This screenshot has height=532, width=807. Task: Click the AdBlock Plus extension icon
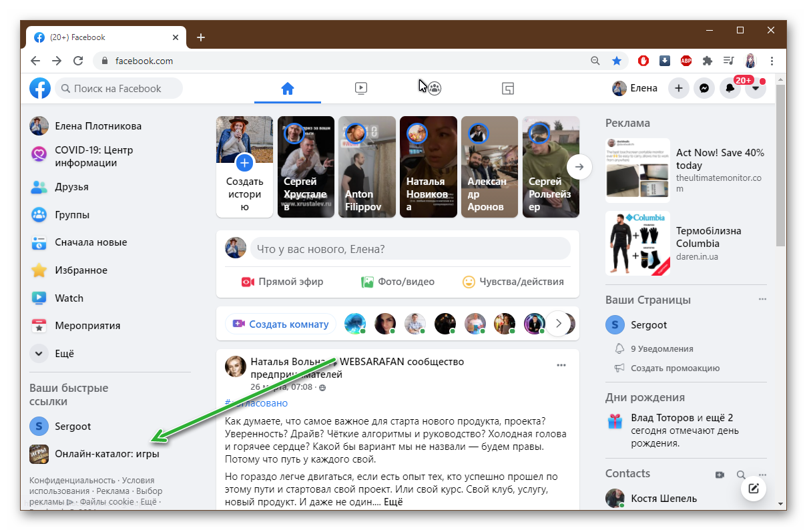[686, 61]
